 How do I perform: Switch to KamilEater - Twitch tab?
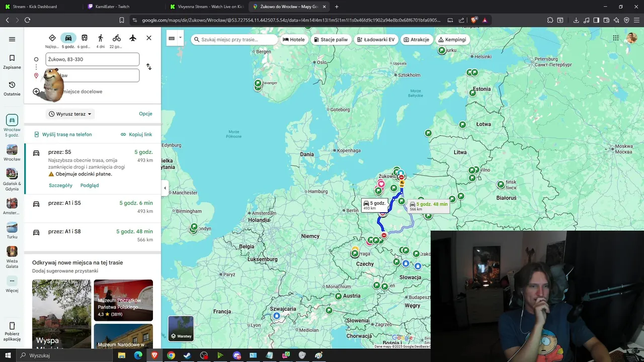click(x=124, y=7)
